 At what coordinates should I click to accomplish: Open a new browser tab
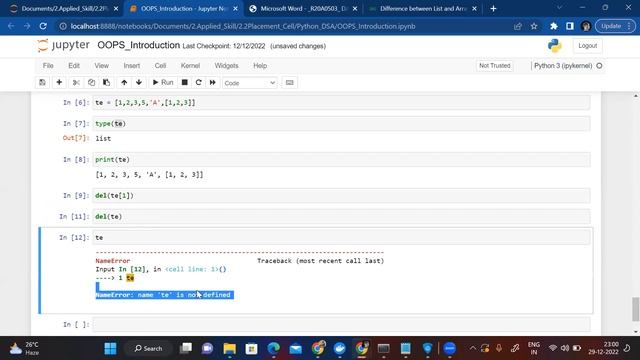coord(493,9)
